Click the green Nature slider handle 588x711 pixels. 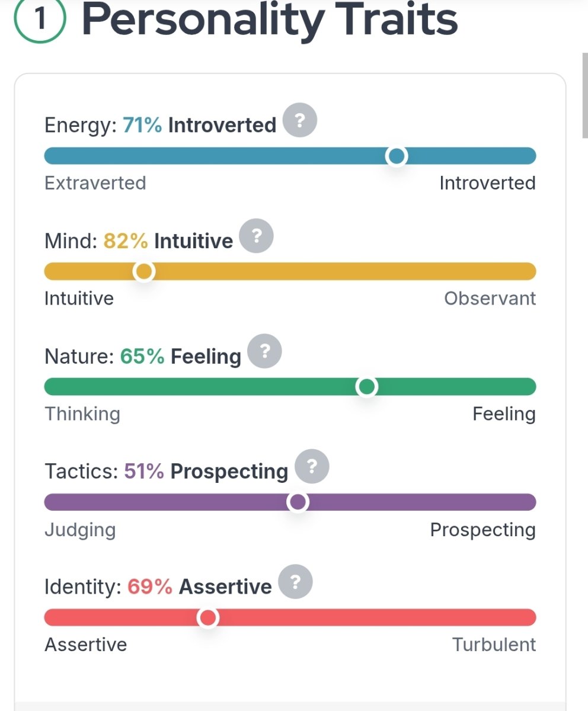pos(367,387)
